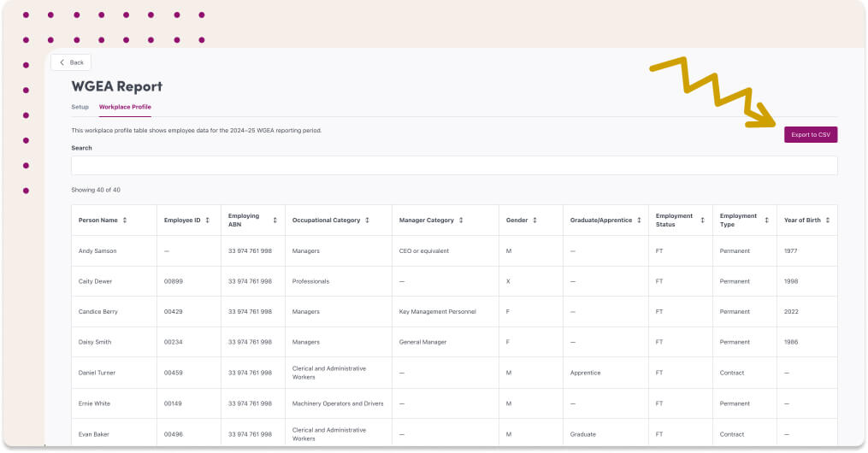This screenshot has width=868, height=453.
Task: Click Graduate cell in Evan Baker row
Action: coord(583,435)
